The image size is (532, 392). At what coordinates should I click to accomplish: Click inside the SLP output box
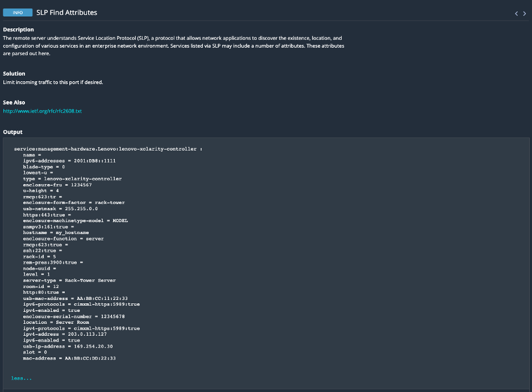[x=227, y=256]
